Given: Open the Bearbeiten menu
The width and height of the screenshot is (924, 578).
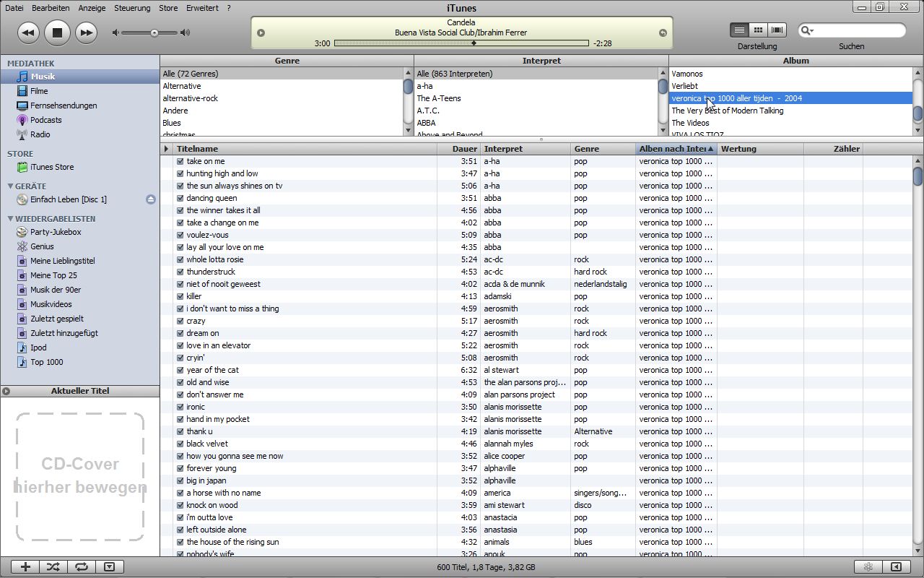Looking at the screenshot, I should click(51, 8).
